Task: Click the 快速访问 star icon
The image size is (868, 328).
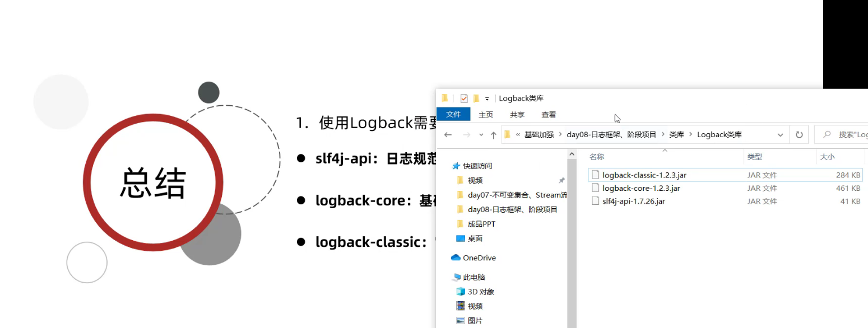Action: tap(456, 166)
